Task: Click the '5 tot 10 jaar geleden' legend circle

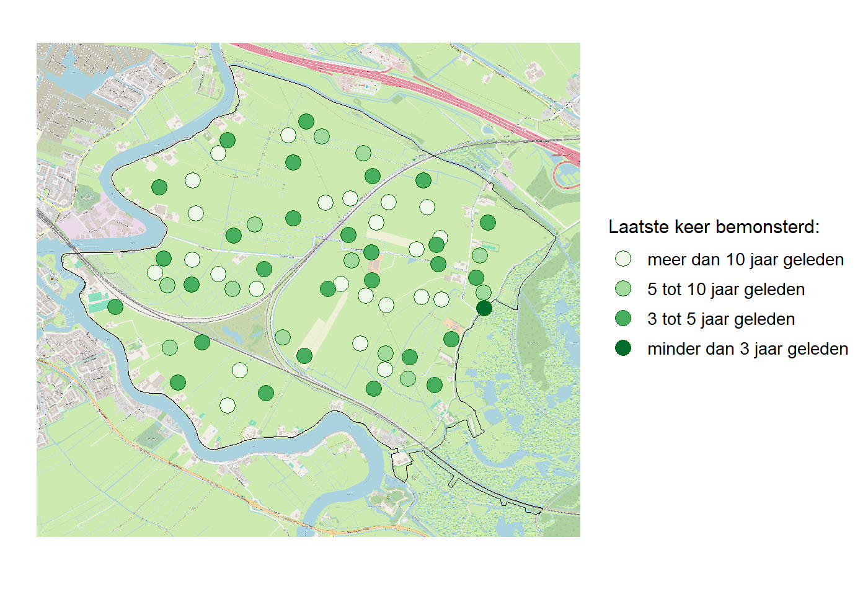Action: click(x=623, y=289)
